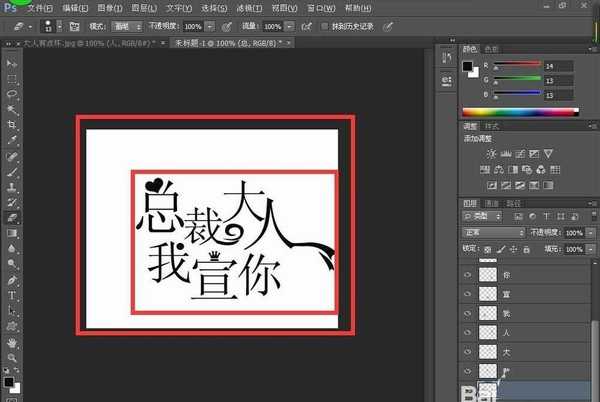This screenshot has height=402, width=600.
Task: Click the Levels adjustment icon
Action: coord(506,153)
